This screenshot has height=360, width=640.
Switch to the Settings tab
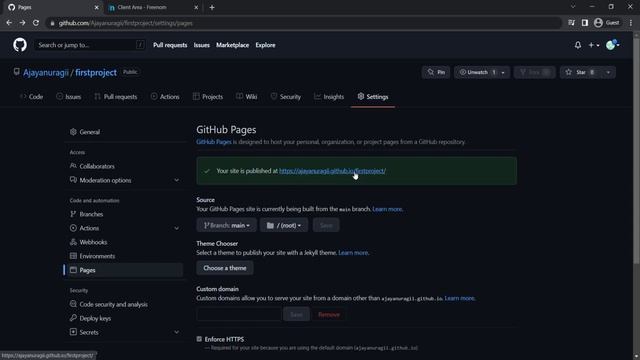(373, 97)
